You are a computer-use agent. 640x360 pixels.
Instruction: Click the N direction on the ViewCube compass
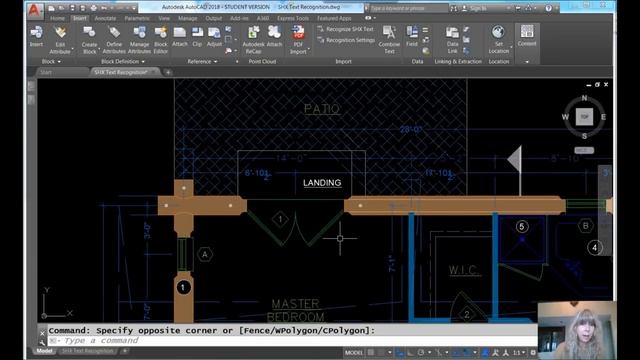584,98
